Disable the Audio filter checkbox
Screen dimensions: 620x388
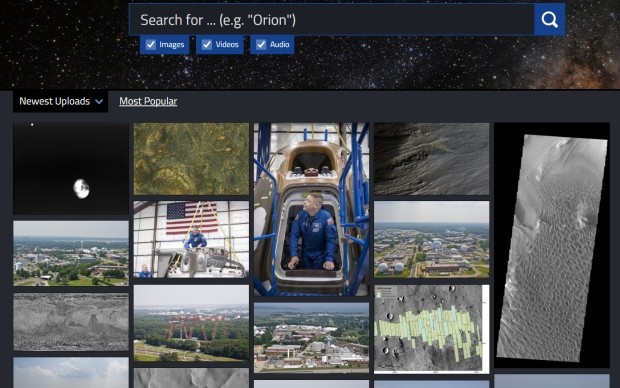click(261, 44)
